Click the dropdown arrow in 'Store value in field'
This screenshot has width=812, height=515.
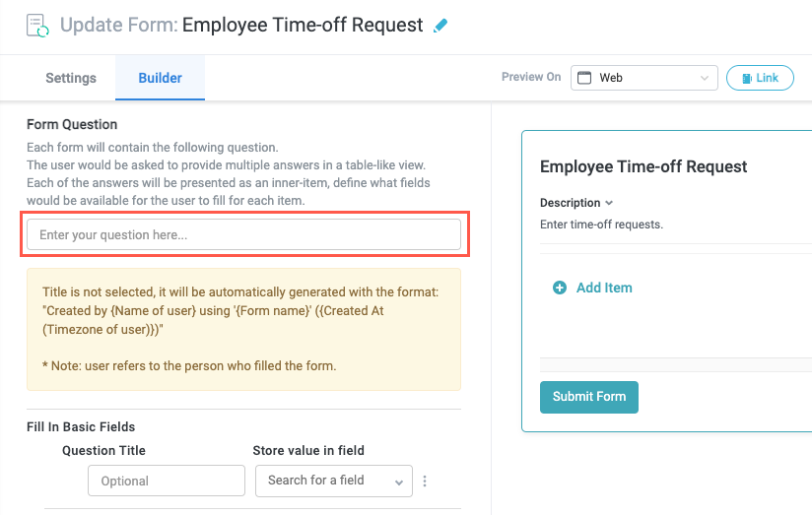399,482
